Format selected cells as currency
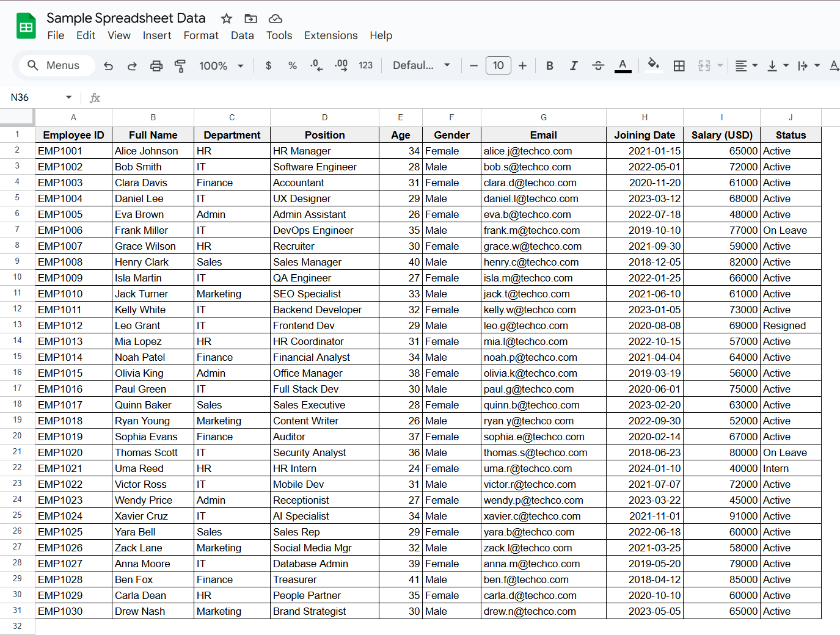The width and height of the screenshot is (840, 635). pyautogui.click(x=268, y=65)
